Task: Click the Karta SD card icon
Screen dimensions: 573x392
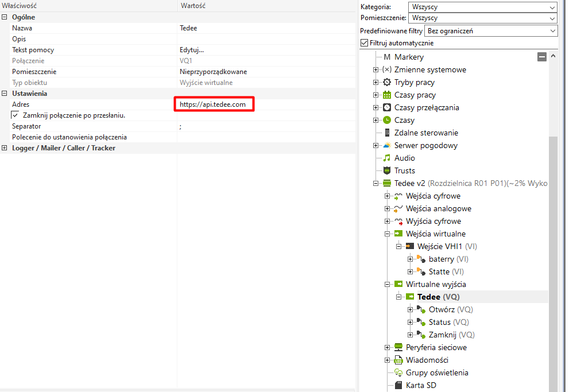Action: (398, 385)
